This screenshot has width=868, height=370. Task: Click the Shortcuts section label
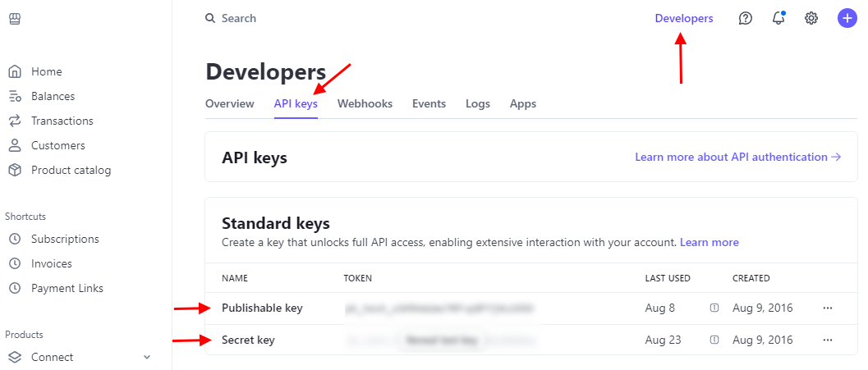pos(25,217)
